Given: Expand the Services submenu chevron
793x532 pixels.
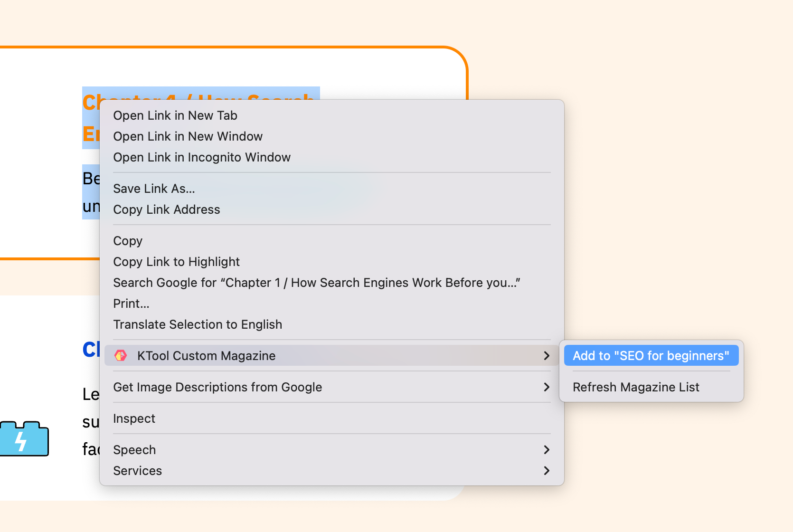Looking at the screenshot, I should [547, 471].
